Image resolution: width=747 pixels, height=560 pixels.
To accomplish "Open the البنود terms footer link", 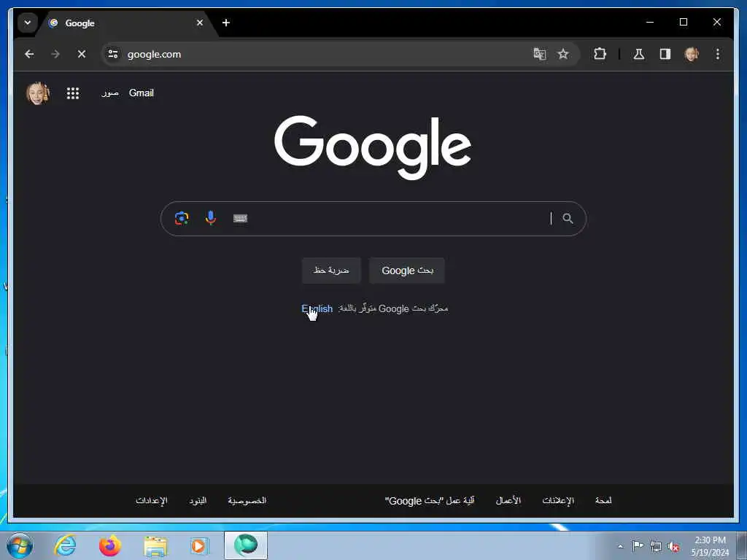I will tap(198, 500).
